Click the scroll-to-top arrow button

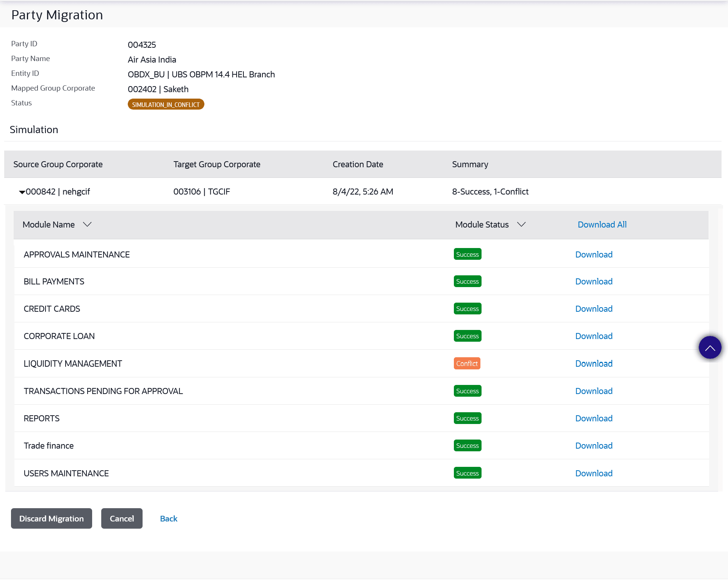[x=710, y=347]
